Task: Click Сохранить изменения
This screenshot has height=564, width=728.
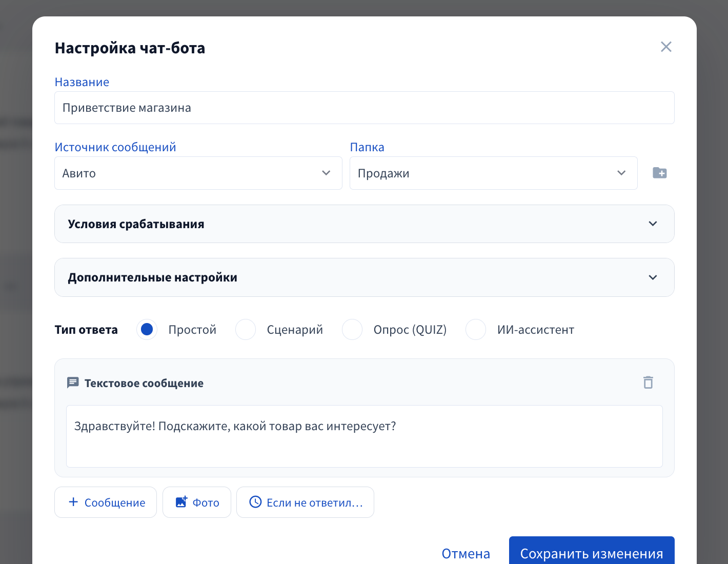Action: pyautogui.click(x=592, y=551)
